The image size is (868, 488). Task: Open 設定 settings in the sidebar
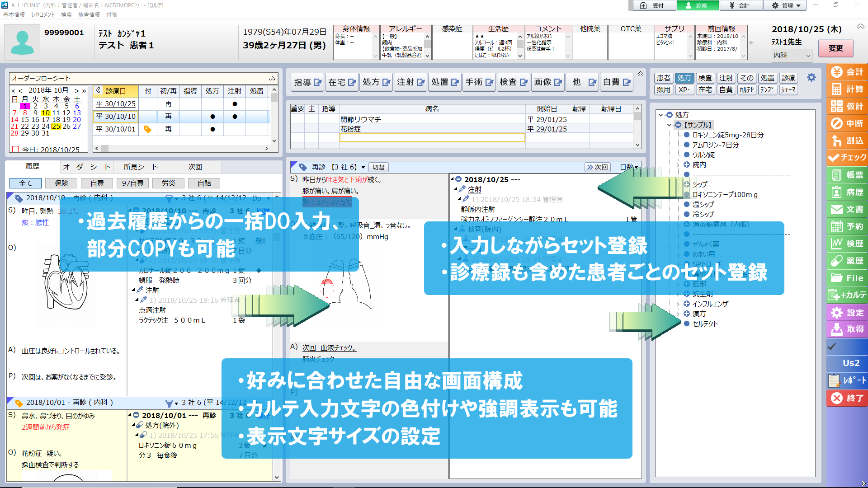[847, 313]
